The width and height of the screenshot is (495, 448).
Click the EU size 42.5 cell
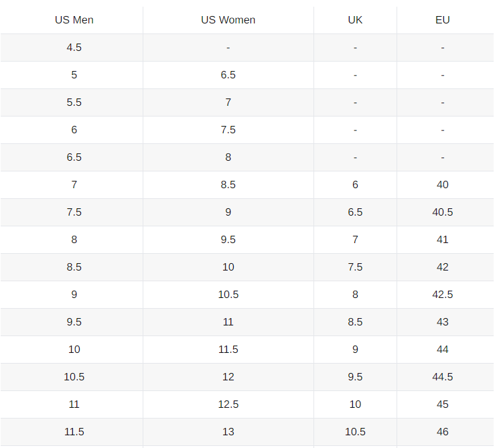(442, 295)
